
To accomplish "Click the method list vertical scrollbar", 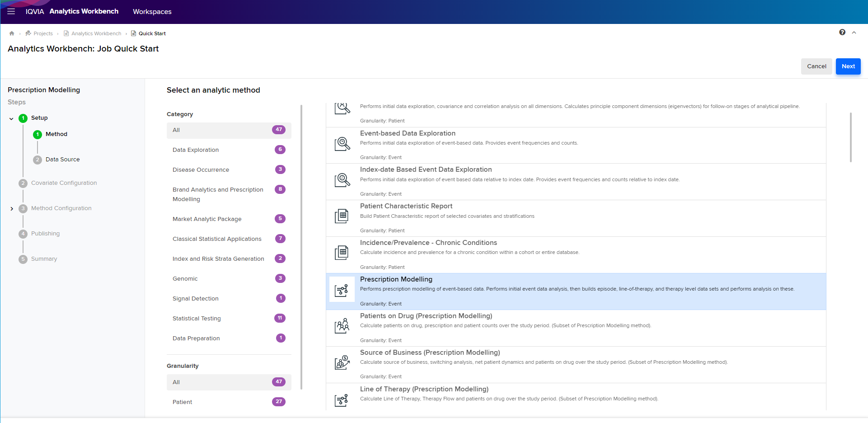I will 851,137.
